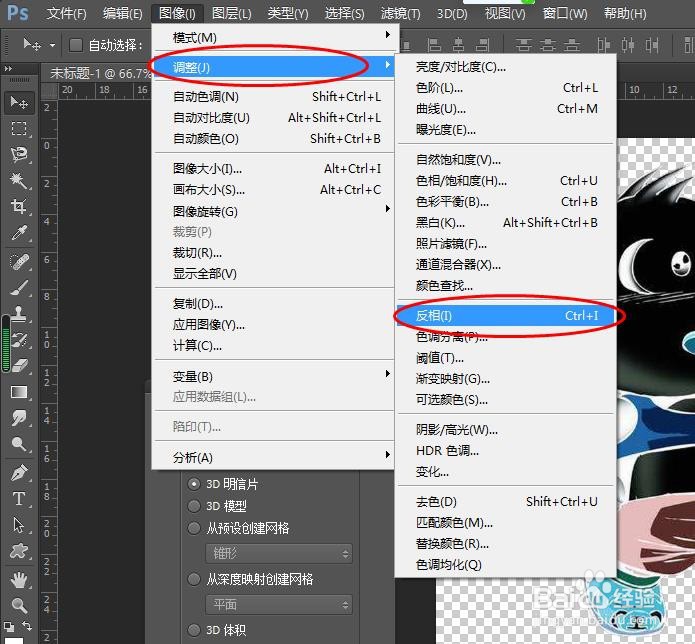
Task: Select the Eraser tool
Action: 19,366
